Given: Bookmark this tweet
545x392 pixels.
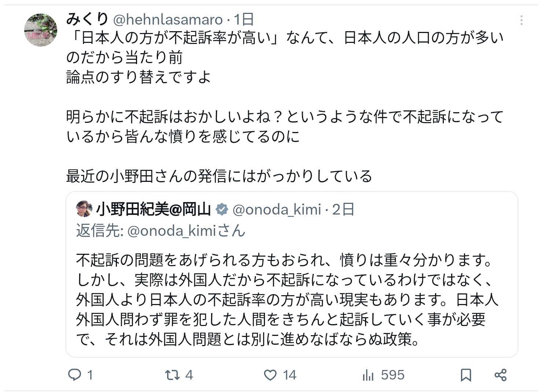Looking at the screenshot, I should point(466,375).
